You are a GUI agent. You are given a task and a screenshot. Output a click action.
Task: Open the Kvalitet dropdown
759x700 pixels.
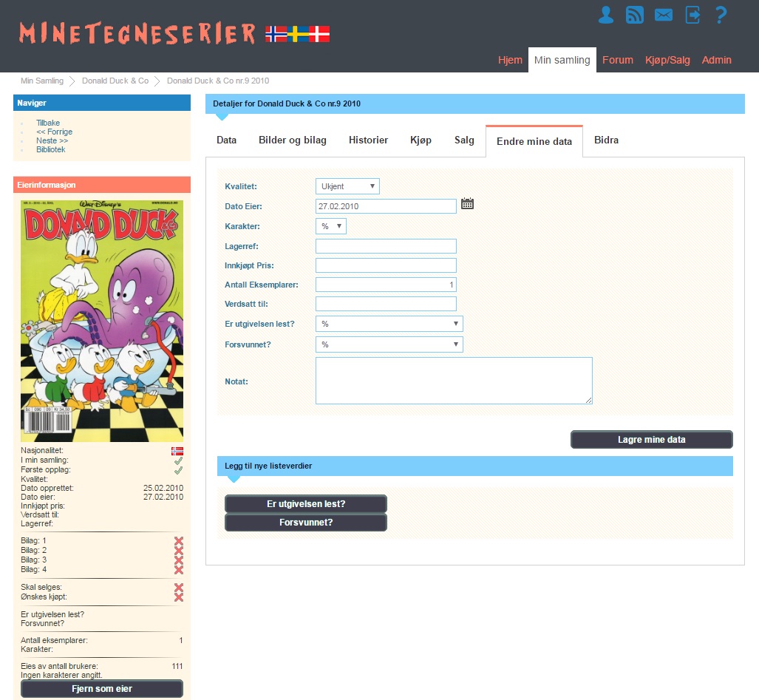(x=347, y=186)
